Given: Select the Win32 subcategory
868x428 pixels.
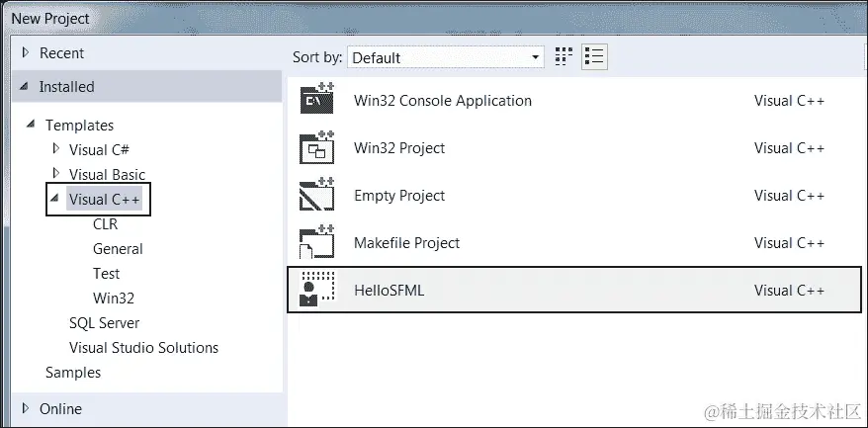Looking at the screenshot, I should pos(114,298).
